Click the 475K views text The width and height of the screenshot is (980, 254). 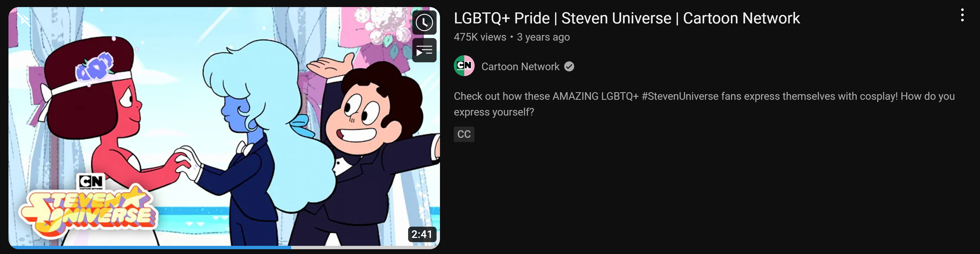[480, 37]
